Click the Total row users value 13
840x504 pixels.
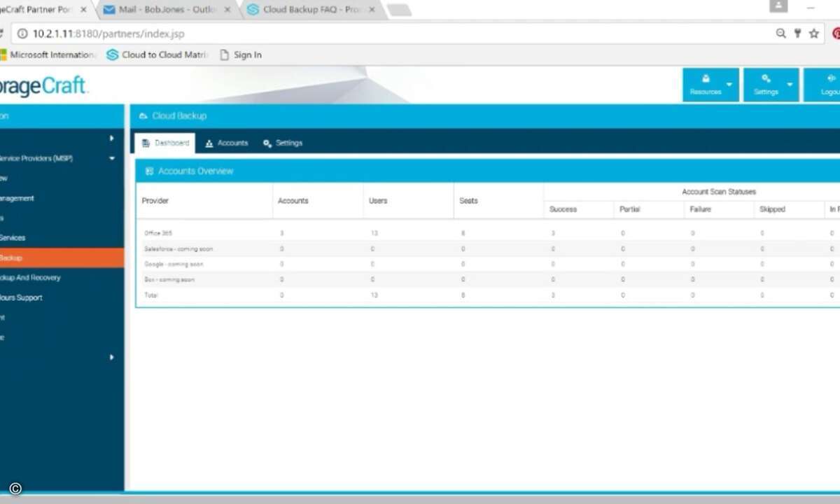[374, 295]
